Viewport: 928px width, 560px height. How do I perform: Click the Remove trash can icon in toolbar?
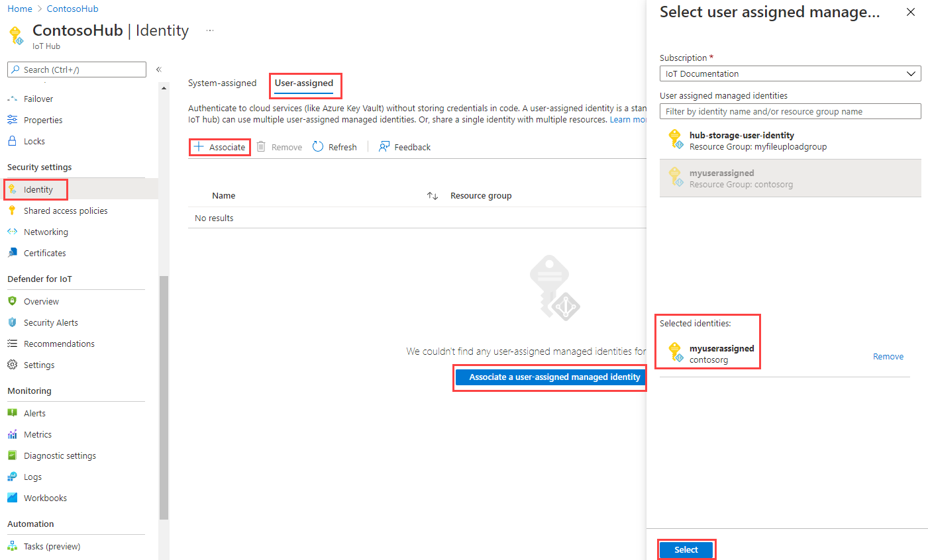pyautogui.click(x=261, y=146)
